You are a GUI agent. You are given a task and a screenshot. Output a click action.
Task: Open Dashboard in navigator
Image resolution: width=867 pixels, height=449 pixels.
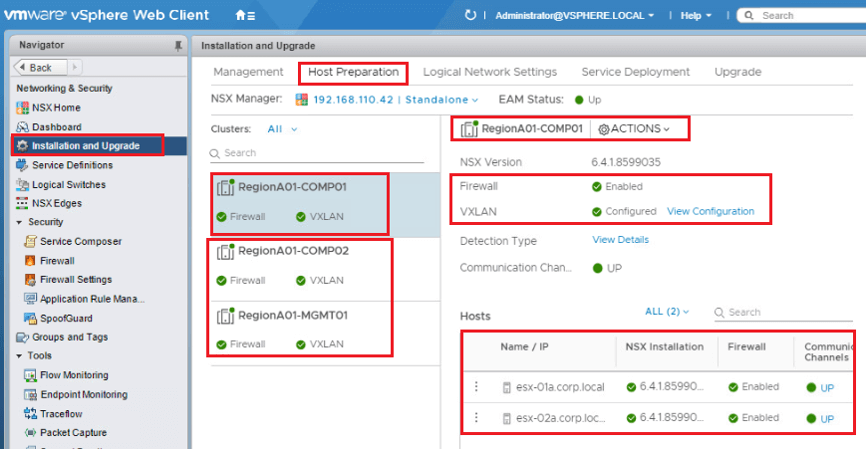pos(56,127)
